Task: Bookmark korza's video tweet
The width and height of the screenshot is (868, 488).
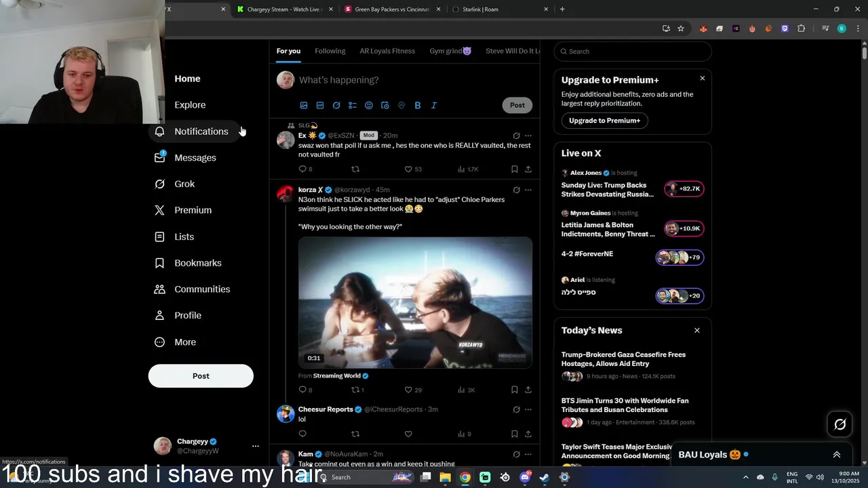Action: coord(514,390)
